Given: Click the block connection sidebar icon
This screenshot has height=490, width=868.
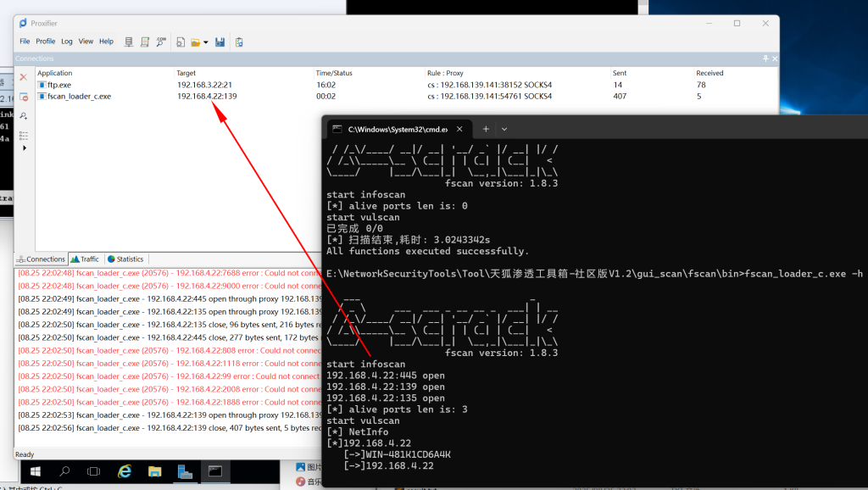Looking at the screenshot, I should pos(24,97).
